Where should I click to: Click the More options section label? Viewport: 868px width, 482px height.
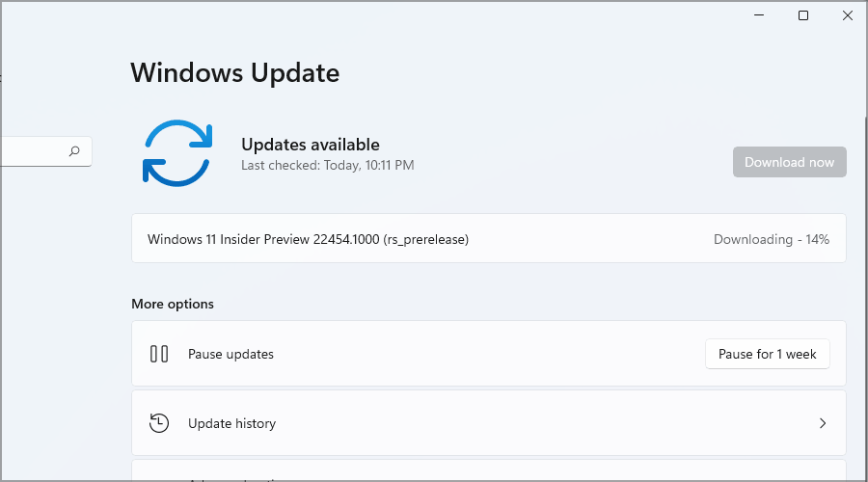click(173, 304)
